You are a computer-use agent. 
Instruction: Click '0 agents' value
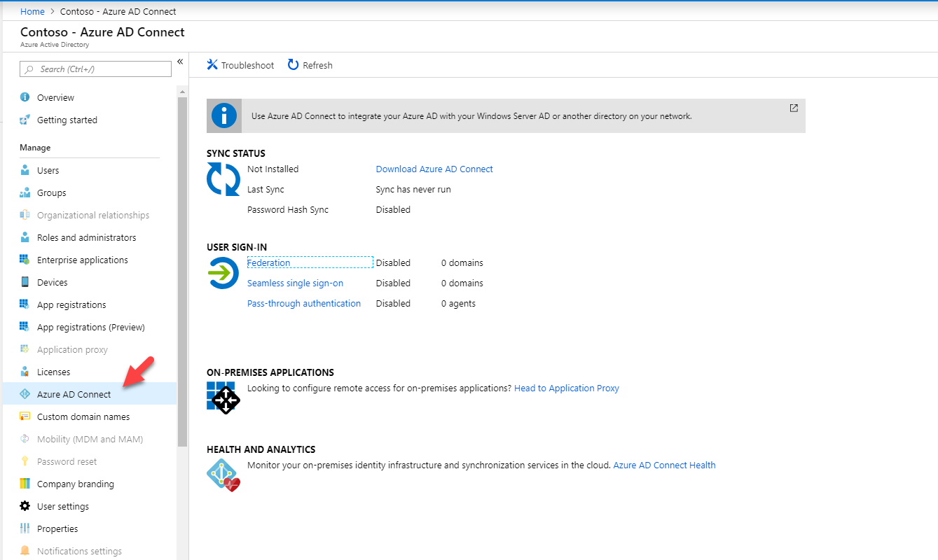point(458,303)
